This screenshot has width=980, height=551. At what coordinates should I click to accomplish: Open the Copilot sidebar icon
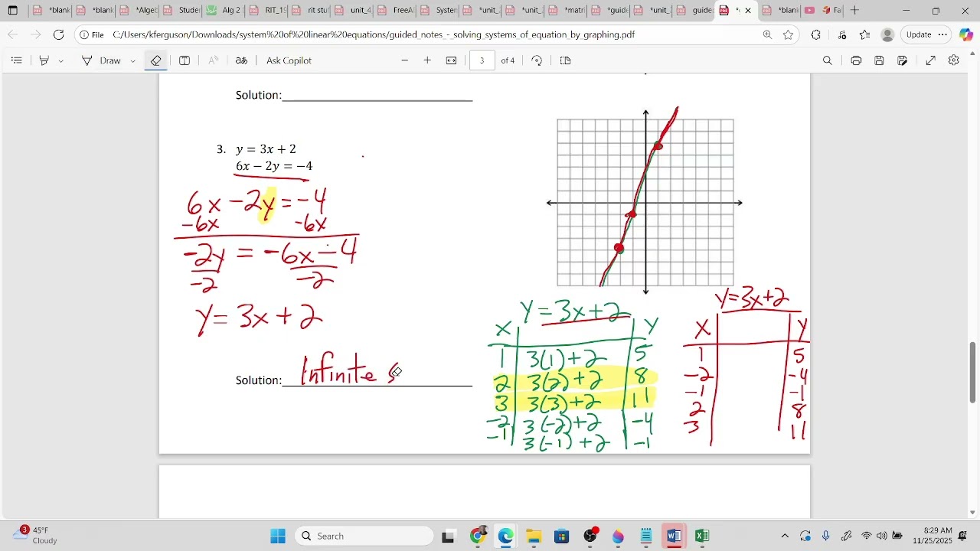pyautogui.click(x=966, y=34)
